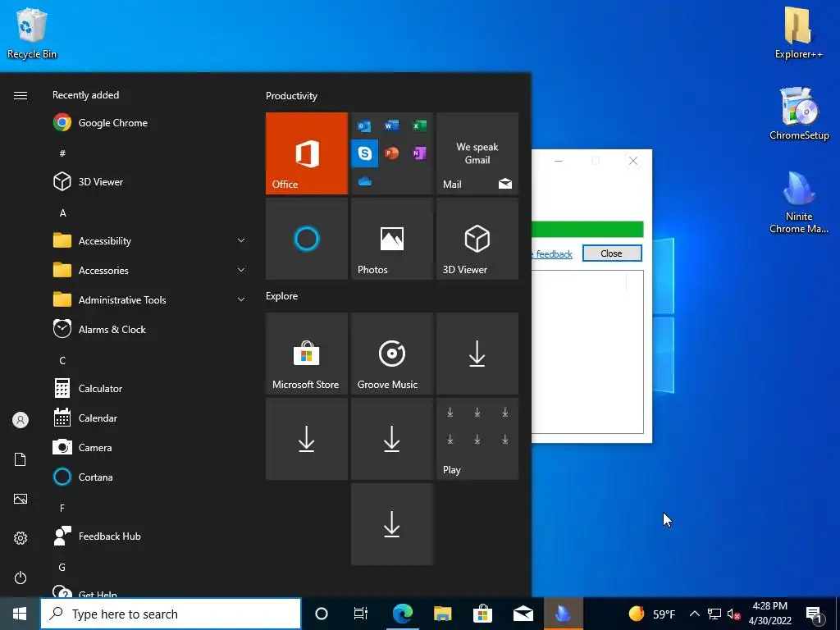Click the Power button in Start menu
Viewport: 840px width, 630px height.
pos(21,577)
